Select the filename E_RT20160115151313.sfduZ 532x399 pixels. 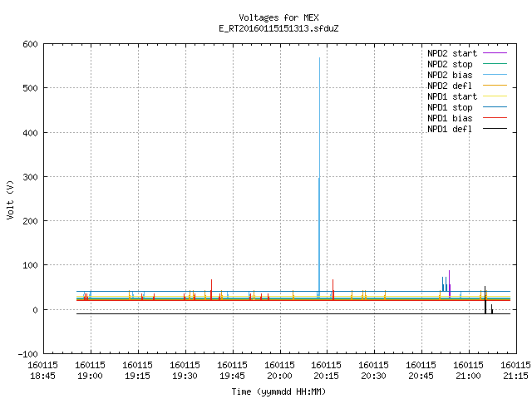[278, 28]
